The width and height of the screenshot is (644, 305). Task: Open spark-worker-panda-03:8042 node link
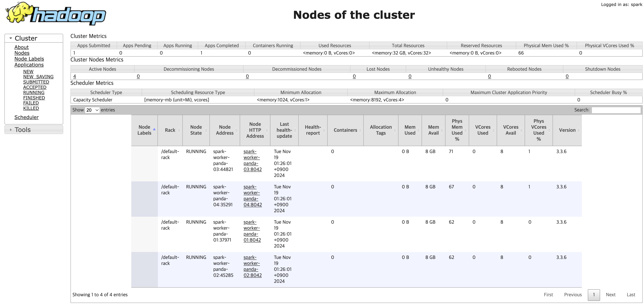pos(253,160)
